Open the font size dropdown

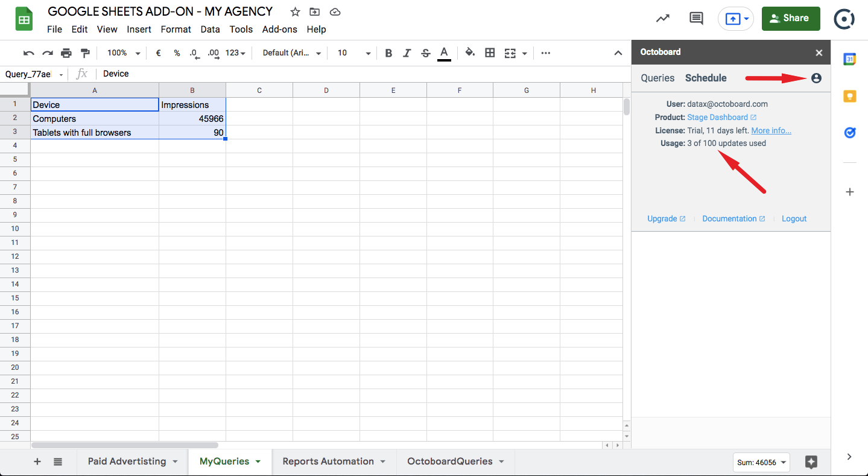[x=354, y=53]
